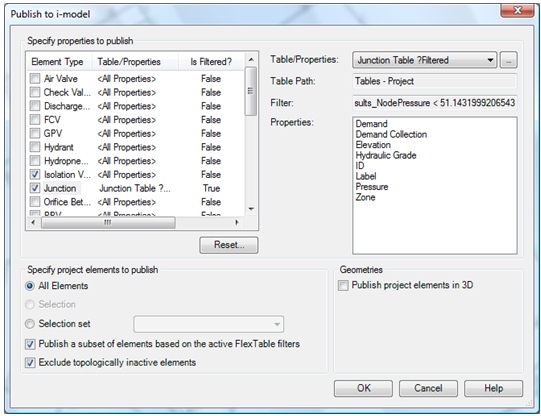
Task: Uncheck the Isolation Valve checkbox
Action: (x=35, y=175)
